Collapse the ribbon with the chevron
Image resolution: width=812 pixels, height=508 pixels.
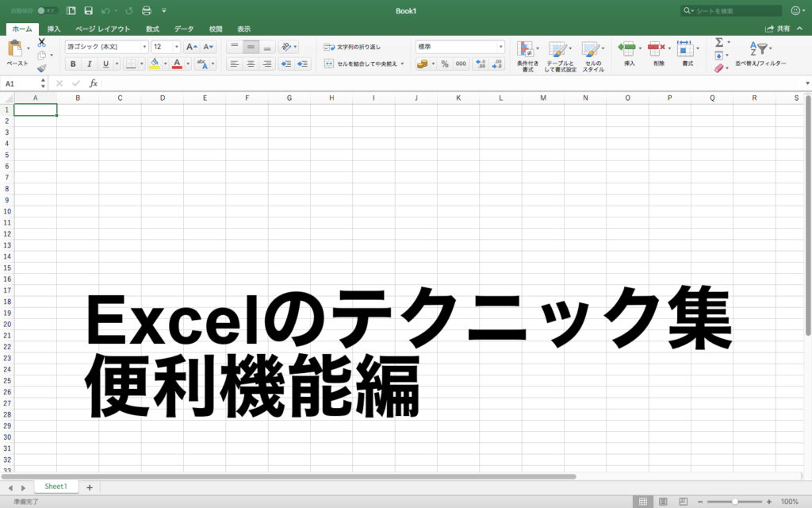click(x=799, y=29)
